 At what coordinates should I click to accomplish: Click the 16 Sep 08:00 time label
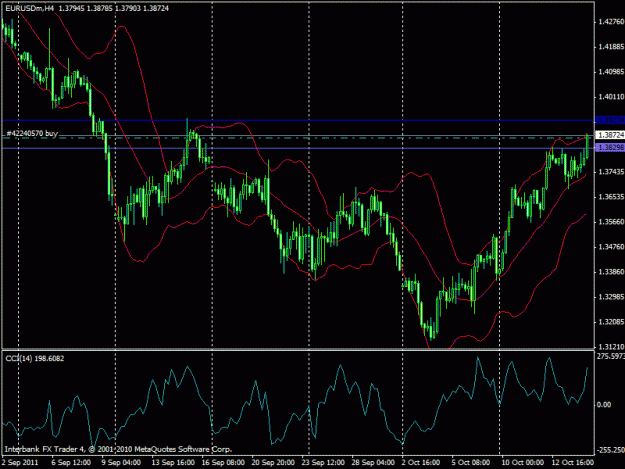223,462
